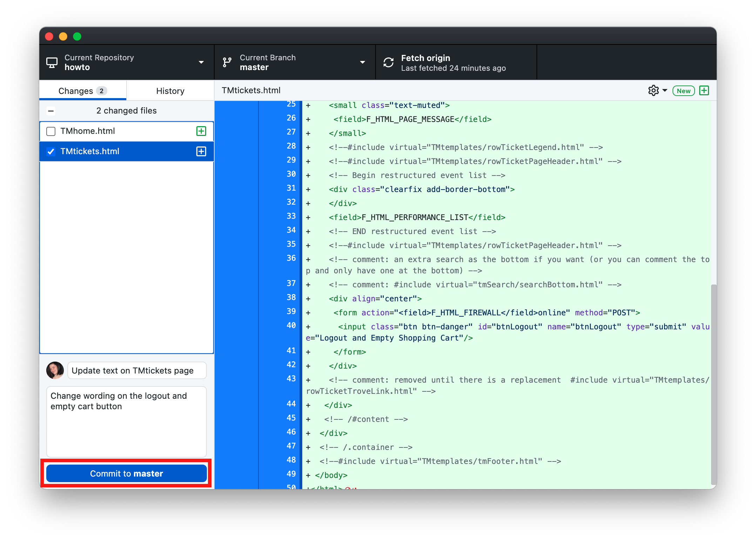The height and width of the screenshot is (541, 756).
Task: Click the plus icon beside TMhome.html
Action: (x=201, y=131)
